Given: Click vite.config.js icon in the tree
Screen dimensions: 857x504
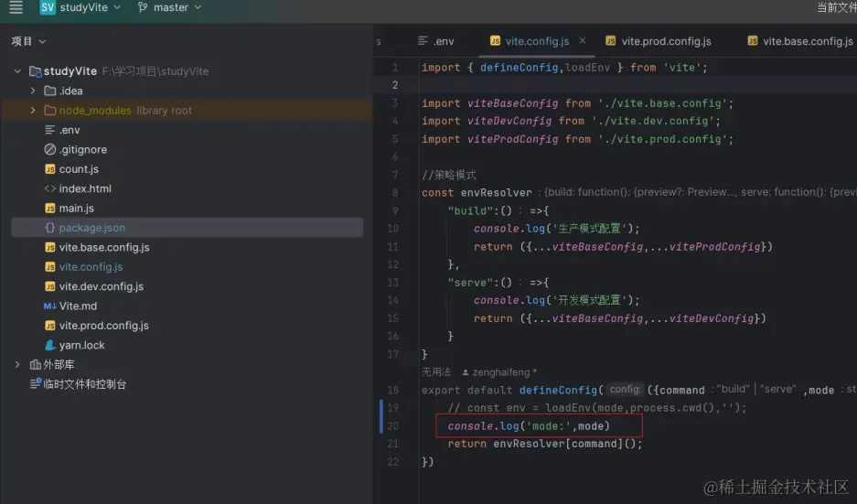Looking at the screenshot, I should coord(49,267).
